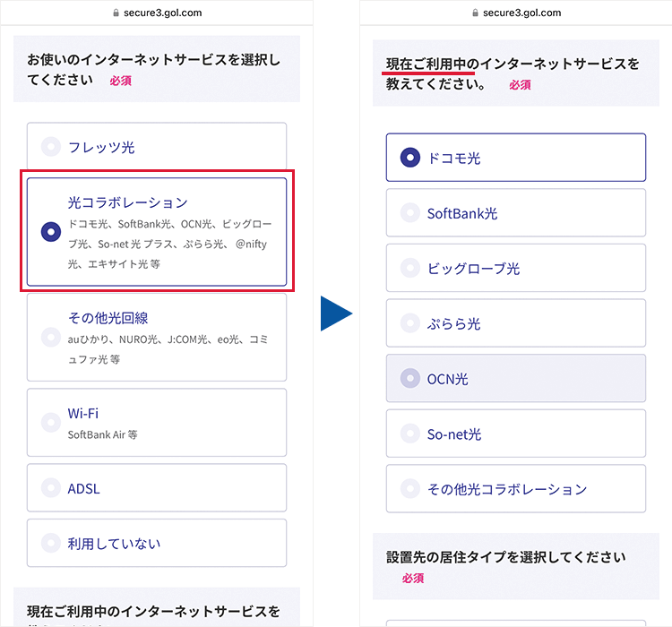Click the ドコモ光、SoftBank光 description text
Image resolution: width=672 pixels, height=627 pixels.
(x=170, y=244)
